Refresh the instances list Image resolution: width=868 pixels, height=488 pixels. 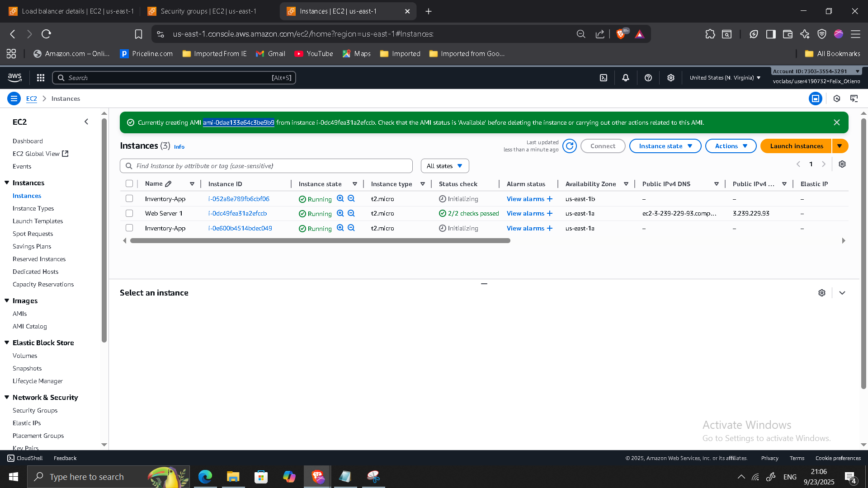point(570,146)
